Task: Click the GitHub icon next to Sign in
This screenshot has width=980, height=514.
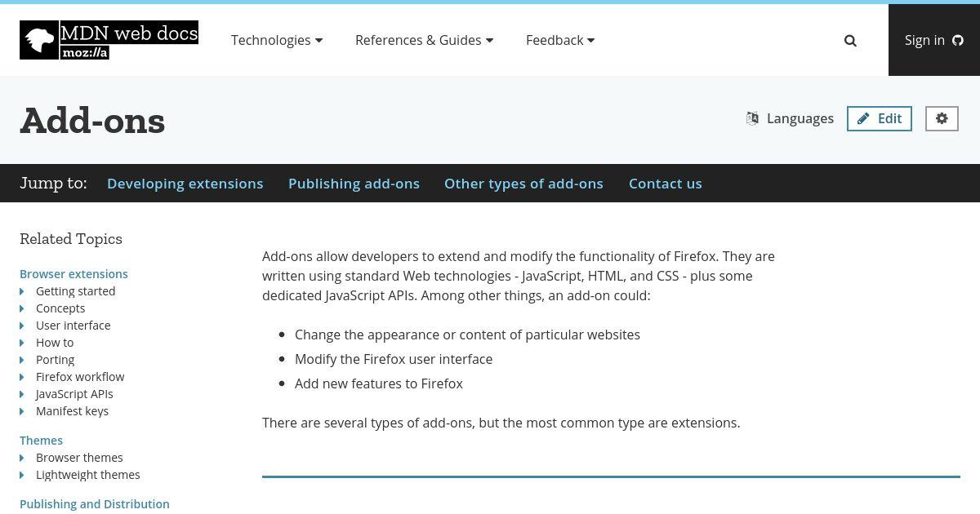Action: [958, 40]
